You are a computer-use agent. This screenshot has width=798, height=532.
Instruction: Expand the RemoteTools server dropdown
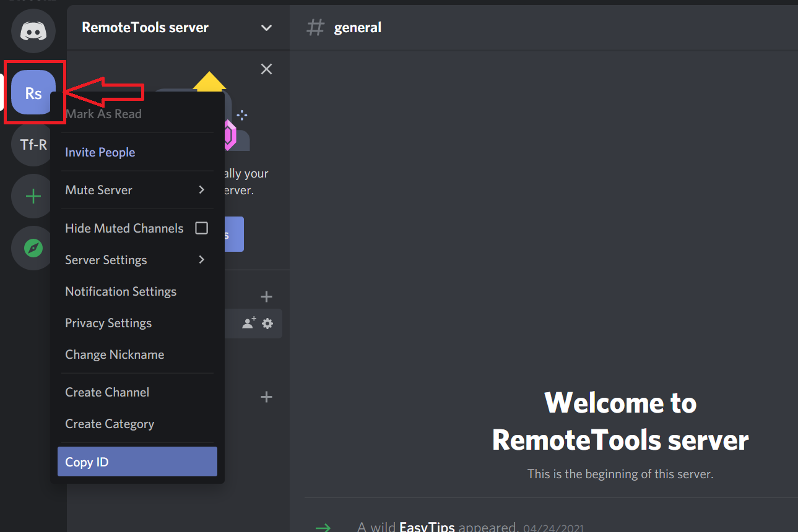coord(266,28)
